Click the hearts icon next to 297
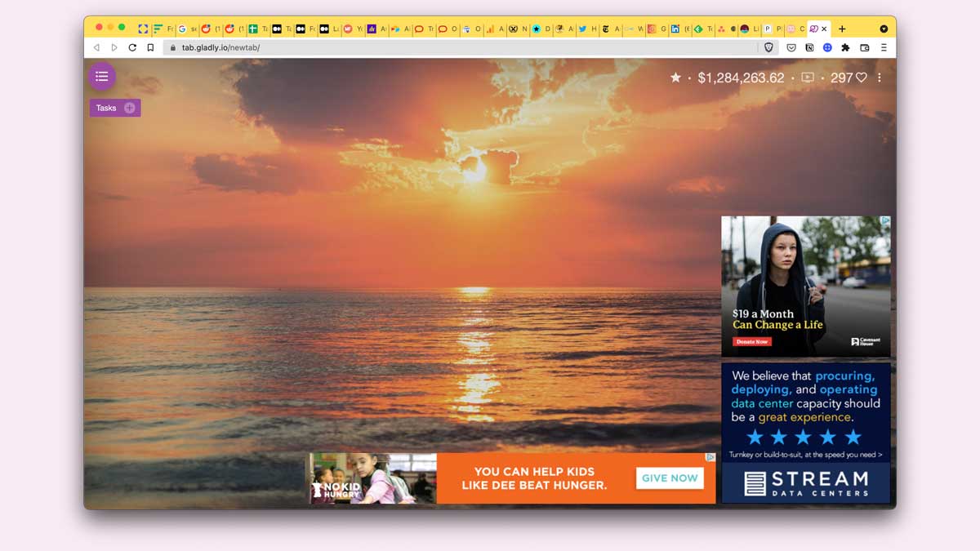 (x=861, y=78)
